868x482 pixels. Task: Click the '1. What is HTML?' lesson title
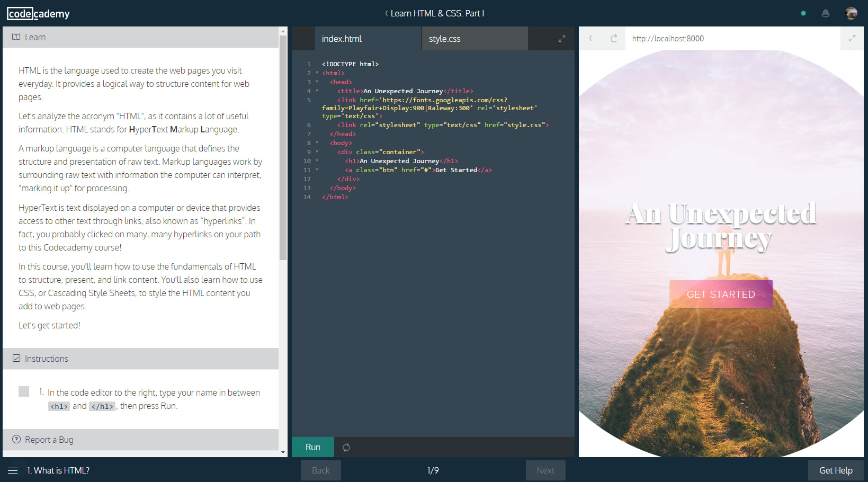point(58,470)
